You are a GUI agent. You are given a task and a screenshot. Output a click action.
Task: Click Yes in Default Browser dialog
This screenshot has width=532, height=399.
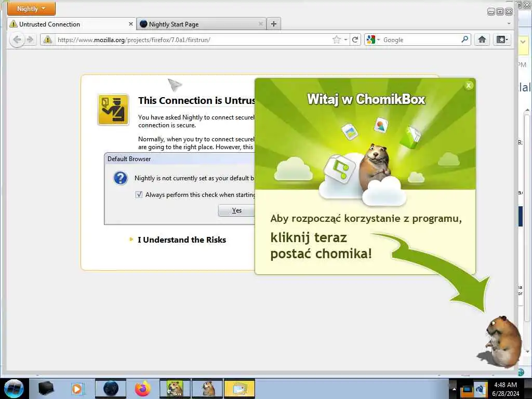click(236, 210)
